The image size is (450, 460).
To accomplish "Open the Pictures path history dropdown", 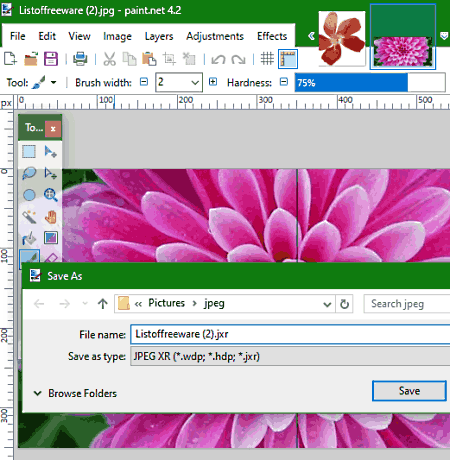I will [327, 304].
